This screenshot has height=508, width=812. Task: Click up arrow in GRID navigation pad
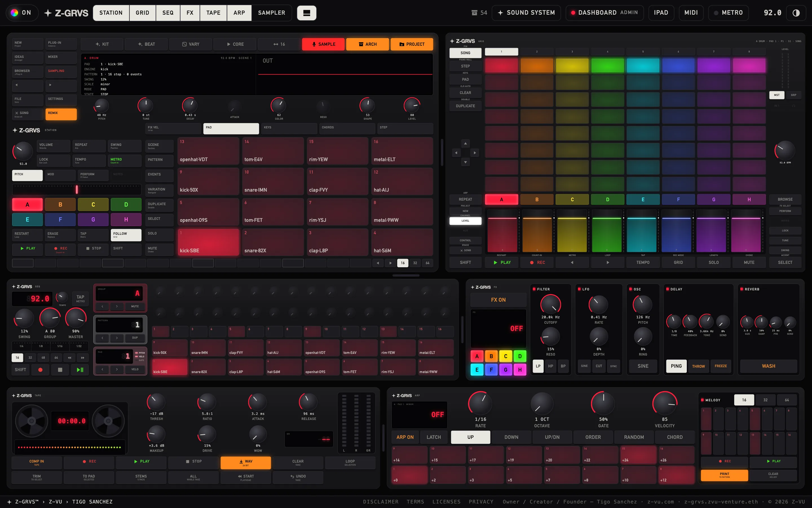465,143
